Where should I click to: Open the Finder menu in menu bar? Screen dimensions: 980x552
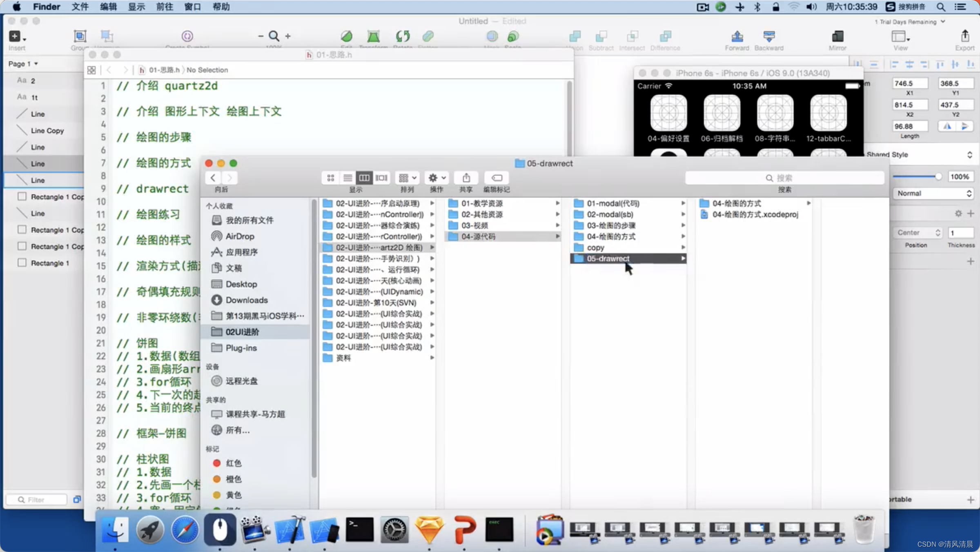[x=47, y=7]
